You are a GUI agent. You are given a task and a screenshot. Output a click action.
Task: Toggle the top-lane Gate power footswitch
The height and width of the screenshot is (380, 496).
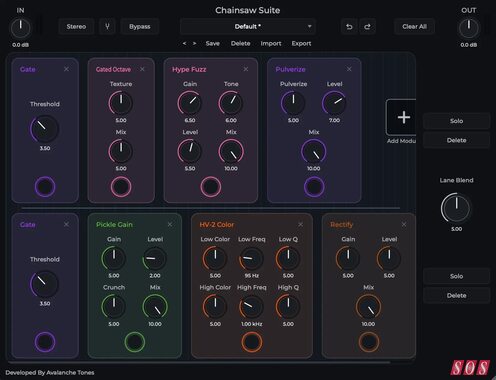point(45,187)
